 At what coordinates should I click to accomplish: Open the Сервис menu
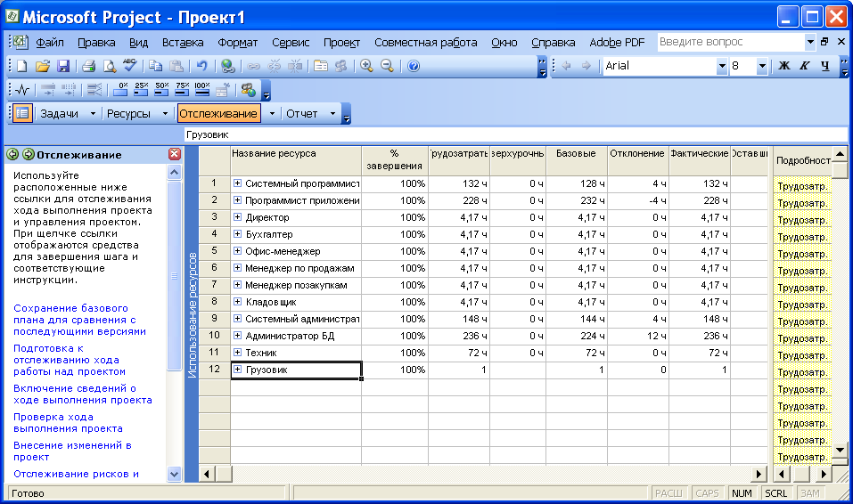coord(291,43)
